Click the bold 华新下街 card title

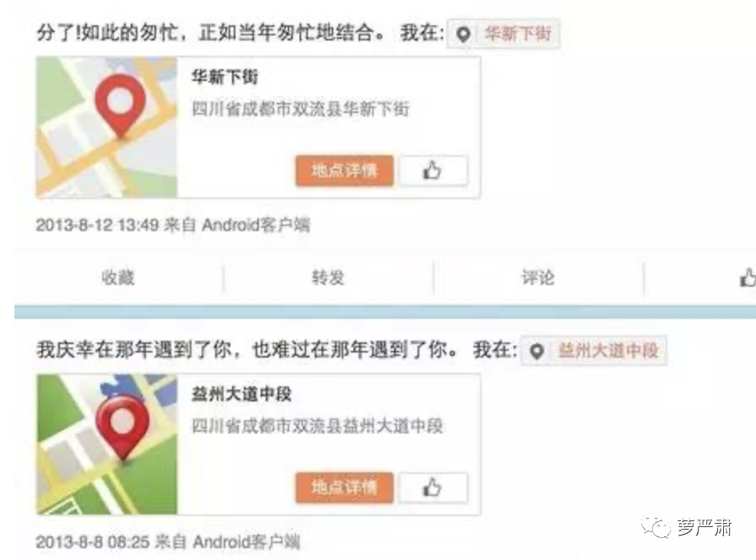pyautogui.click(x=225, y=77)
